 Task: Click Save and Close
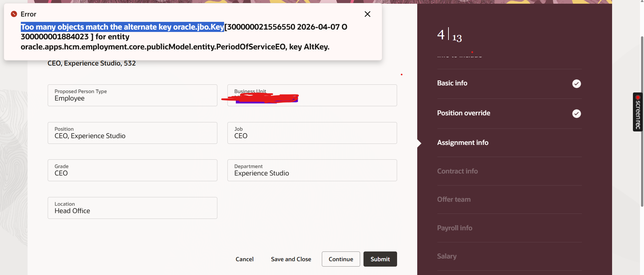291,259
